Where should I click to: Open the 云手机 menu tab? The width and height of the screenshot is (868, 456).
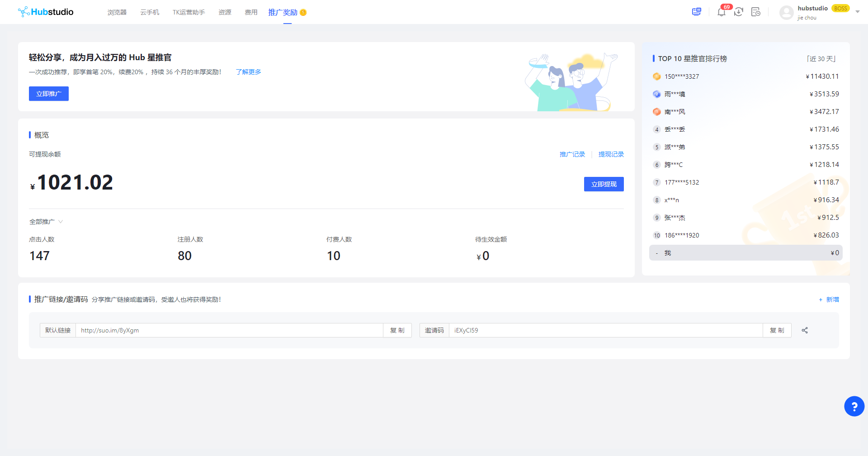150,12
